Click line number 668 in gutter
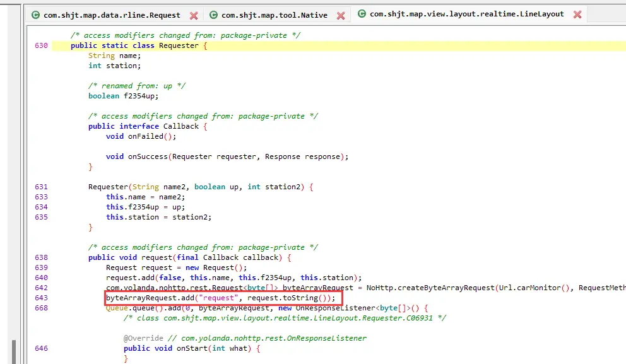The height and width of the screenshot is (364, 626). click(41, 308)
